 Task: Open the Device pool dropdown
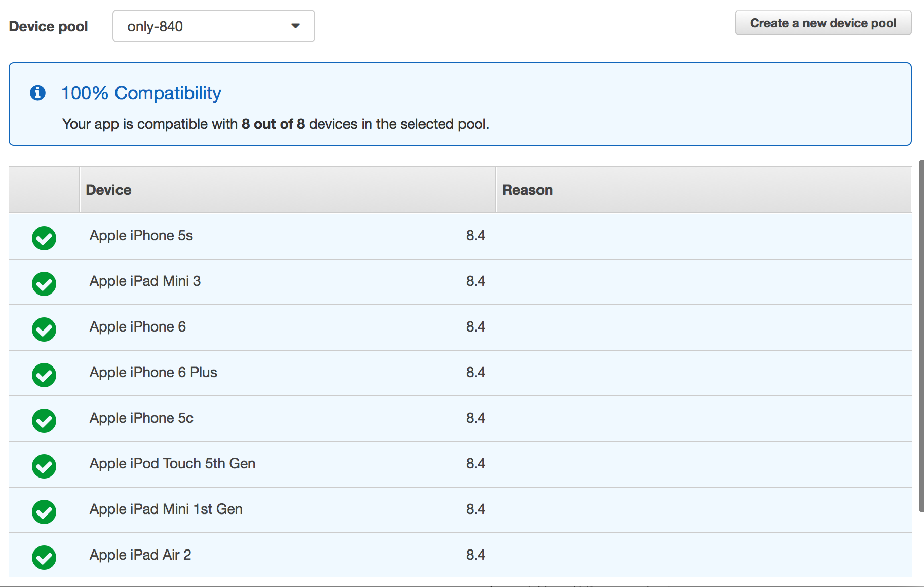click(x=213, y=26)
